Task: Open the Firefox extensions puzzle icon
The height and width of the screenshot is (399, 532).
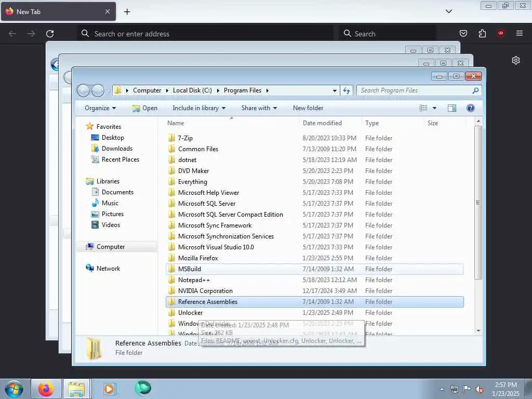Action: point(482,33)
